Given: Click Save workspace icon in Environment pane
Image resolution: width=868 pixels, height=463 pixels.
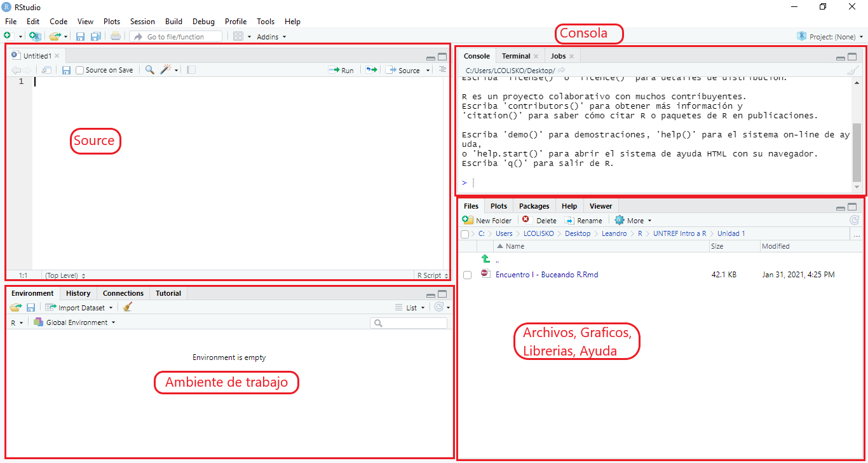Looking at the screenshot, I should click(31, 307).
